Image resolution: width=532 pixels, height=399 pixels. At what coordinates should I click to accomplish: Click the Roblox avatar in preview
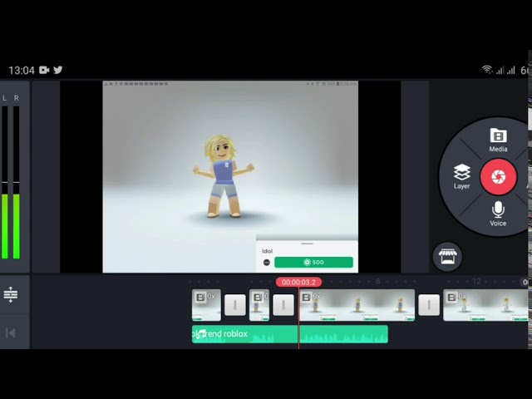(224, 176)
